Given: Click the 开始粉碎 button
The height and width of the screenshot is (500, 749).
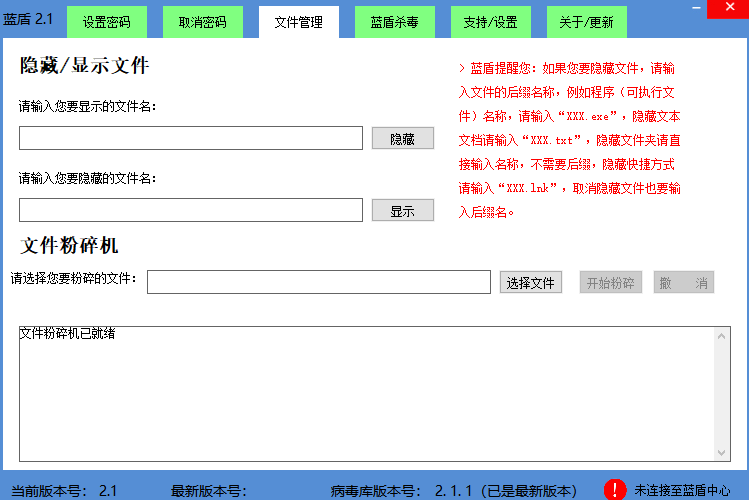Looking at the screenshot, I should tap(610, 283).
